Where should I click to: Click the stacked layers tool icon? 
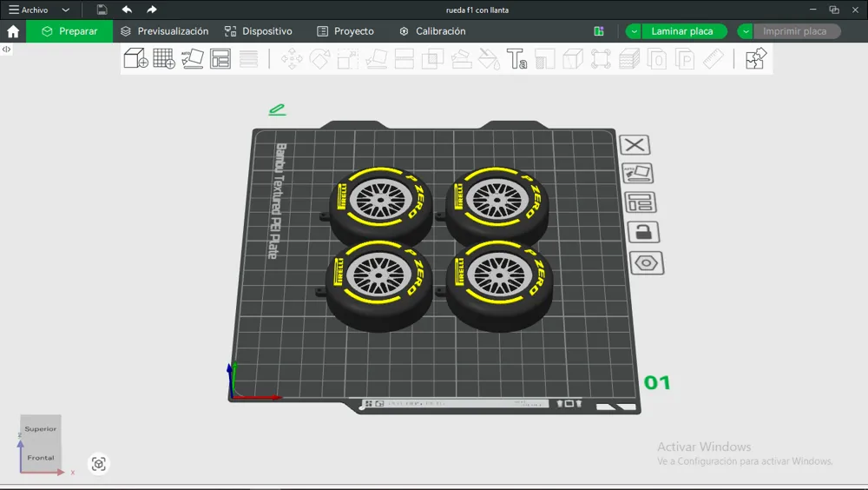pyautogui.click(x=629, y=59)
